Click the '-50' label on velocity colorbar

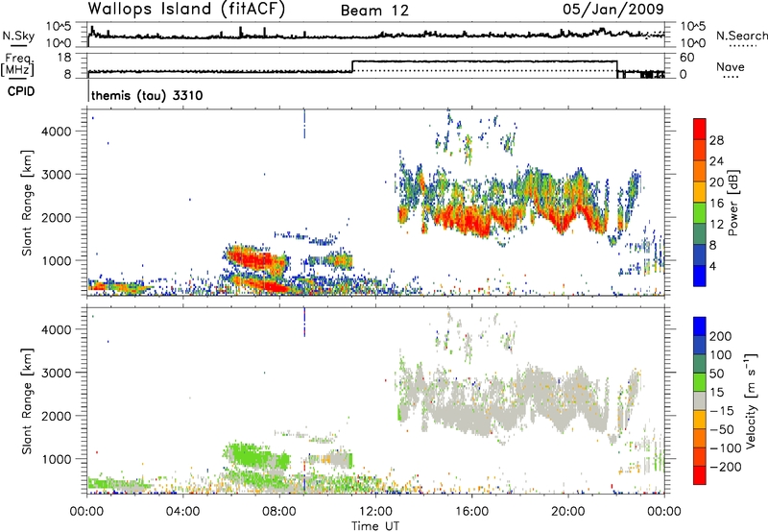tap(722, 429)
